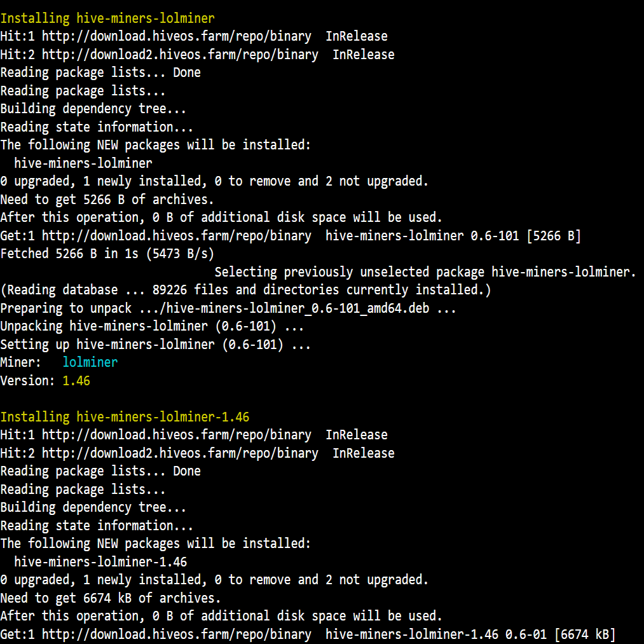Open the URL on the 'Get:1' line ending in [6674 kB]
This screenshot has width=644, height=644.
tap(176, 634)
